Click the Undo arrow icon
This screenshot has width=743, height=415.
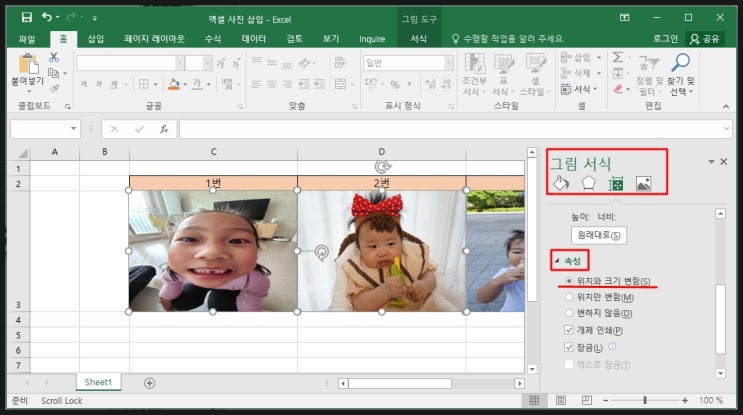[49, 17]
